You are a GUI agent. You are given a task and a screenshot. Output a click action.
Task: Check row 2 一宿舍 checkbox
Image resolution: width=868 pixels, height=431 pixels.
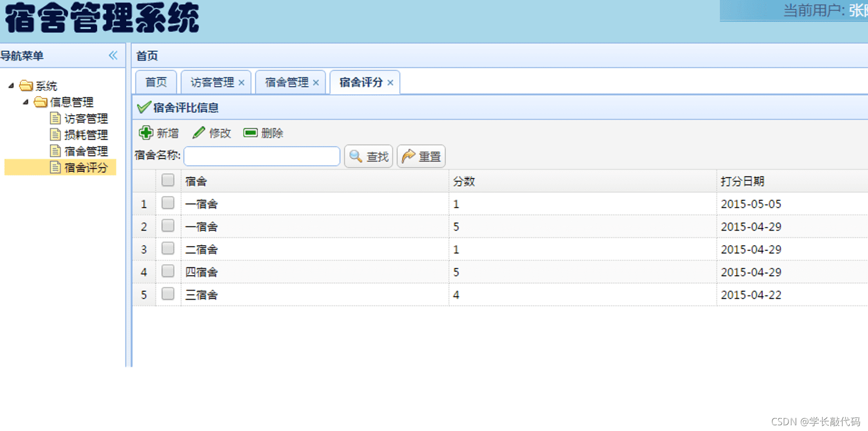(x=168, y=226)
